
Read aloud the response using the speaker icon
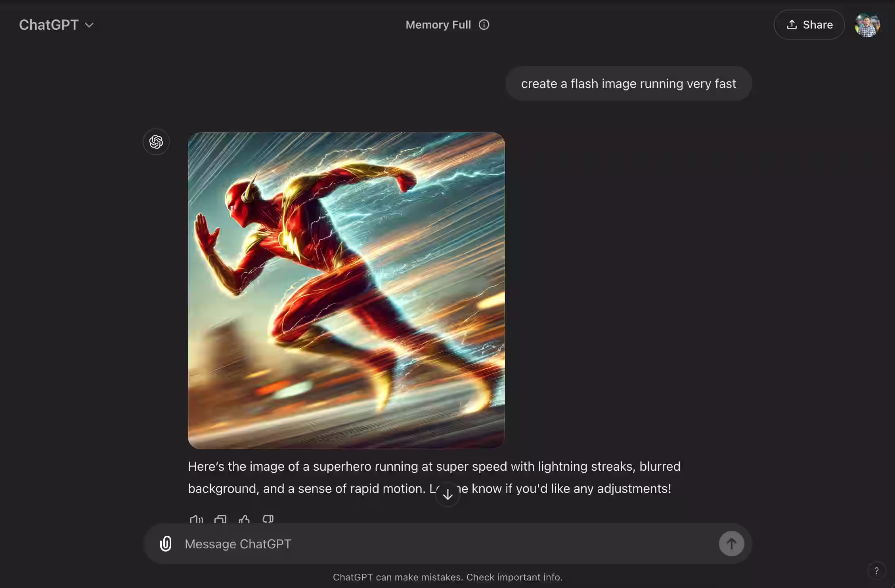tap(197, 520)
